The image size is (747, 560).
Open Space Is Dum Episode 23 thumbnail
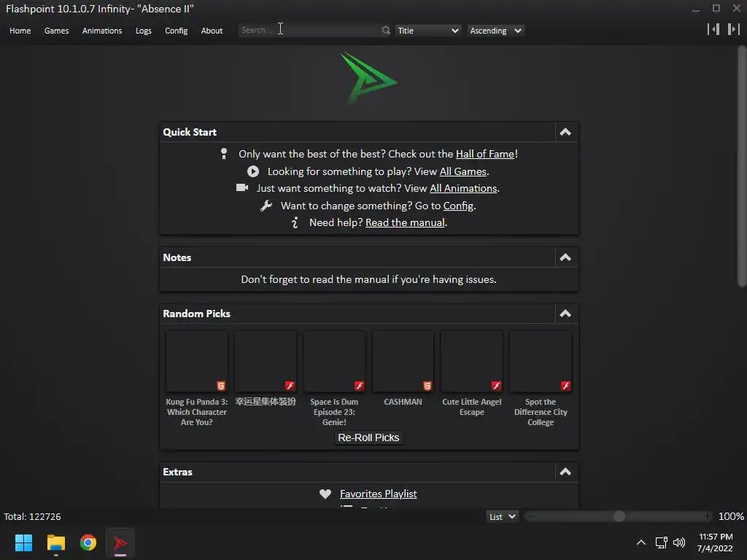pyautogui.click(x=334, y=362)
